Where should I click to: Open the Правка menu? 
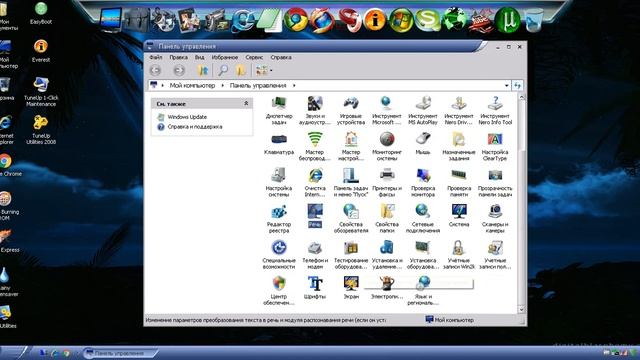click(178, 58)
